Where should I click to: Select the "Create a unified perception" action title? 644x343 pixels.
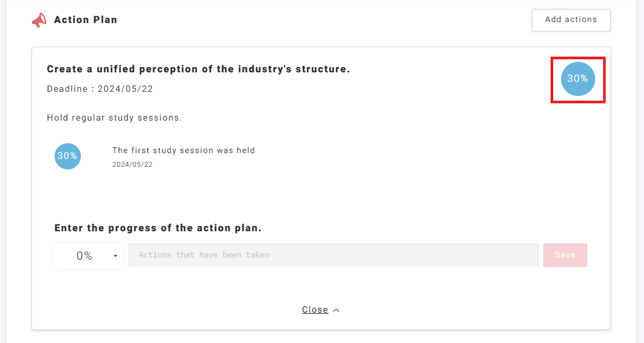198,69
